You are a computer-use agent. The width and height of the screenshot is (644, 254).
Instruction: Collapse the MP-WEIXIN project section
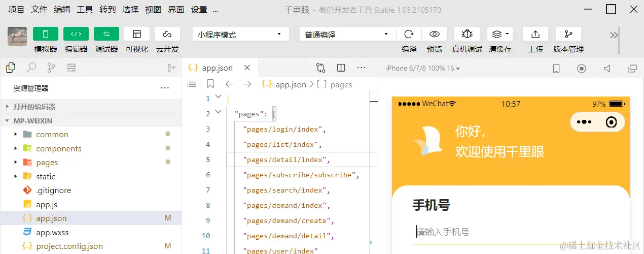tap(91, 121)
